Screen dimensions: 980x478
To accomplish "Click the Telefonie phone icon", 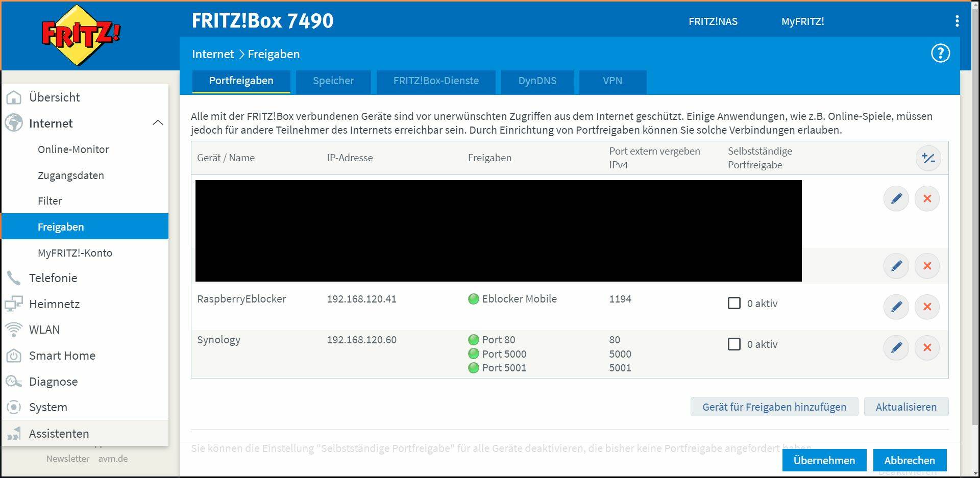I will click(x=14, y=278).
